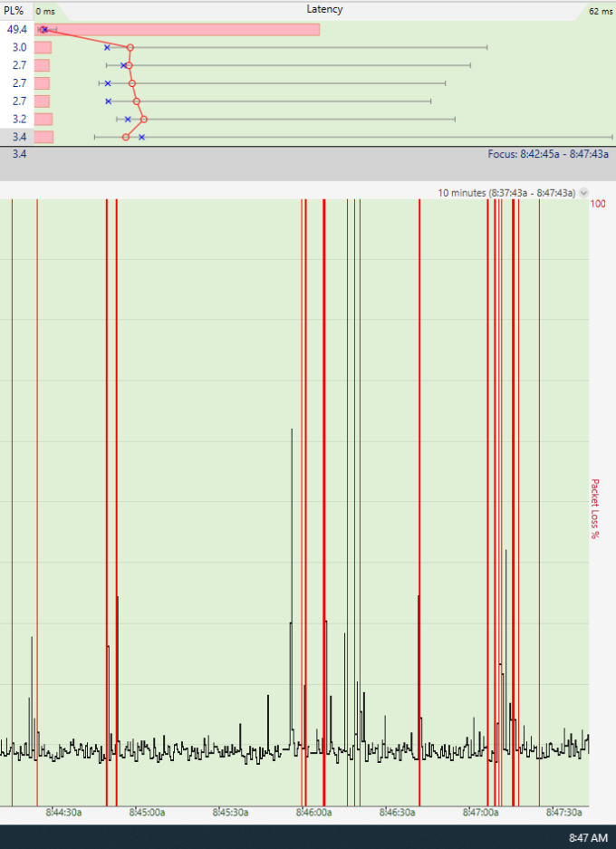The image size is (616, 849).
Task: Expand the 10 minutes time range chevron
Action: 582,193
